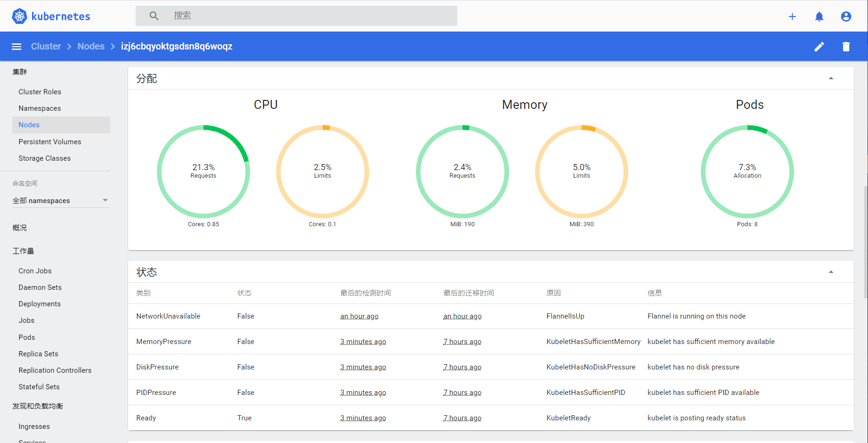This screenshot has height=443, width=868.
Task: Edit the node with the pencil icon
Action: (819, 46)
